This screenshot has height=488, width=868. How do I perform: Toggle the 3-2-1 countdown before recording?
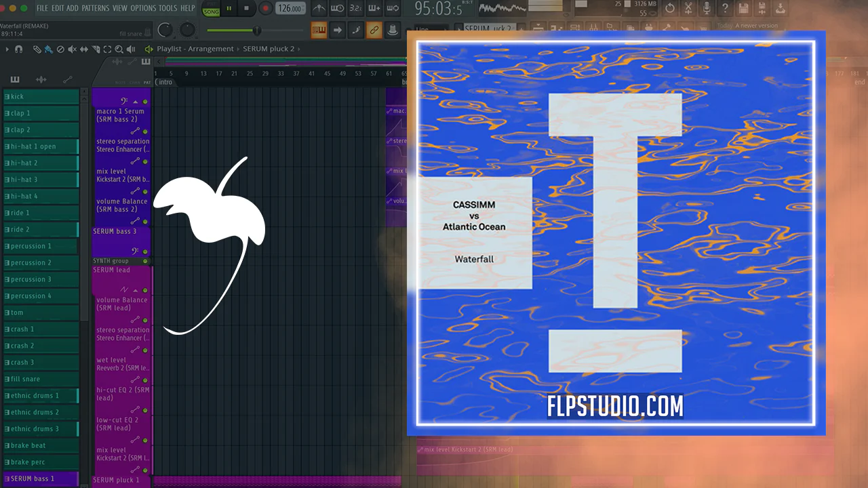(x=355, y=9)
